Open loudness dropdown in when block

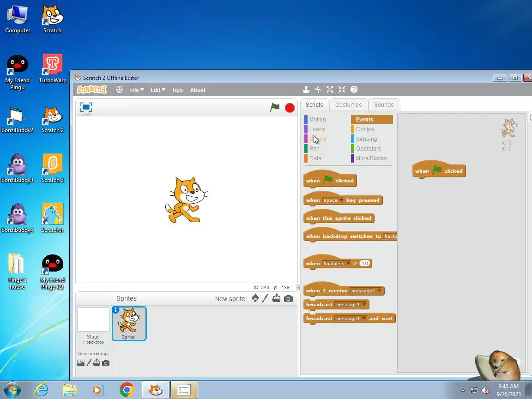[336, 264]
